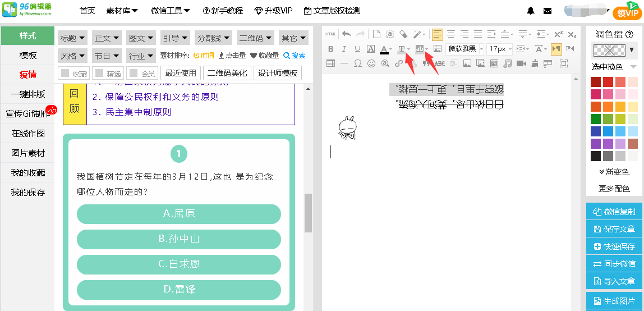Open search and replace tool
The image size is (644, 311).
coord(385,63)
